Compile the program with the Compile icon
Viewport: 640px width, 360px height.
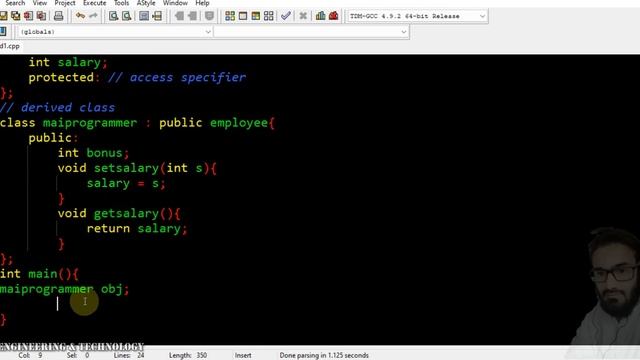[x=230, y=16]
